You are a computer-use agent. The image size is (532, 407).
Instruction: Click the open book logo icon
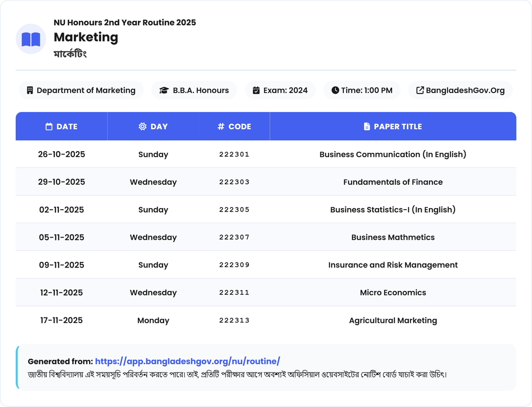[x=31, y=39]
